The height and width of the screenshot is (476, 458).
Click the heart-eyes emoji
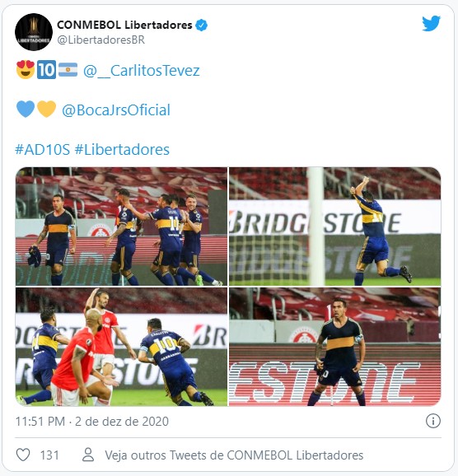point(26,69)
